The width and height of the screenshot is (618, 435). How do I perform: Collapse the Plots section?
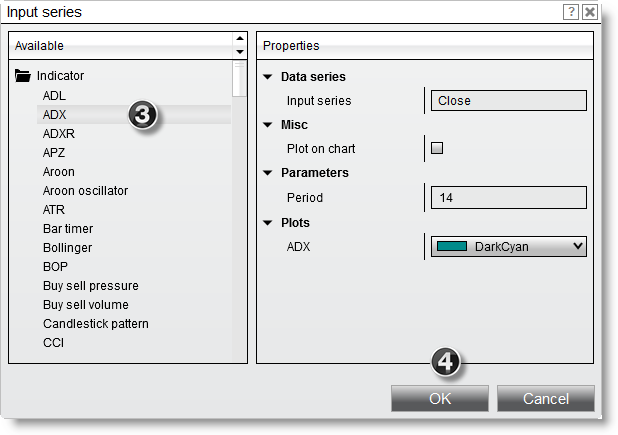(x=268, y=222)
